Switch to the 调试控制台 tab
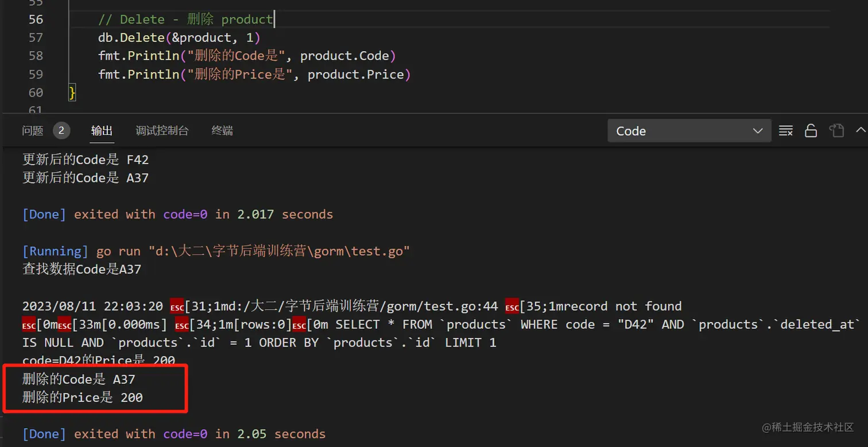This screenshot has height=447, width=868. pos(162,131)
